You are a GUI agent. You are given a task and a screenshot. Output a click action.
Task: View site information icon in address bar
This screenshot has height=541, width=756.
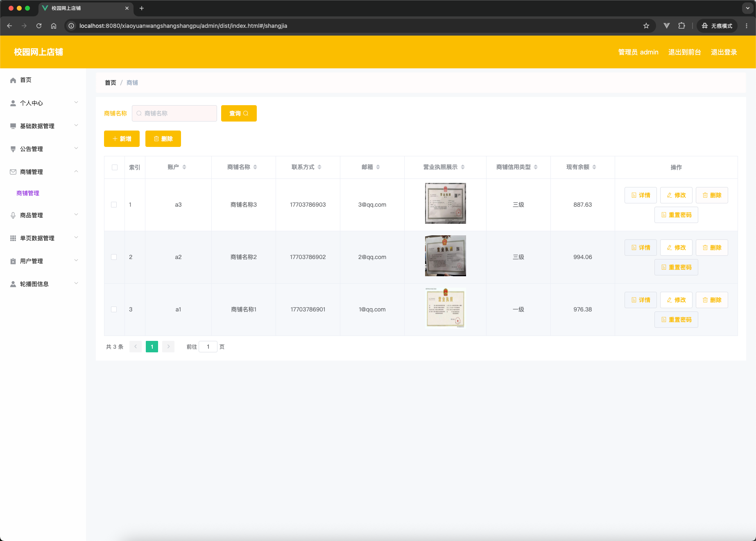[71, 26]
